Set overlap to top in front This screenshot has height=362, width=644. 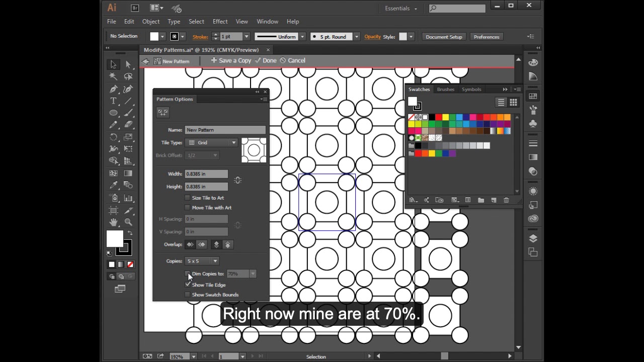coord(216,244)
